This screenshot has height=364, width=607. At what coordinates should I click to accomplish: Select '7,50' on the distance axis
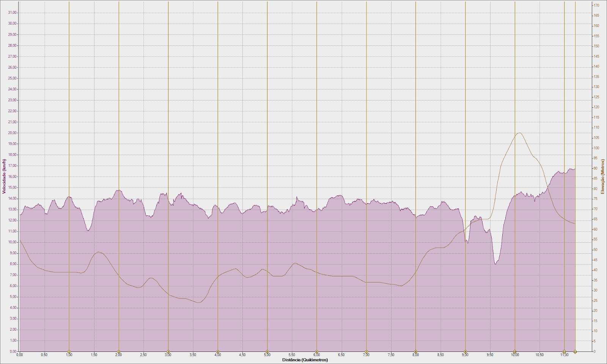pos(391,355)
